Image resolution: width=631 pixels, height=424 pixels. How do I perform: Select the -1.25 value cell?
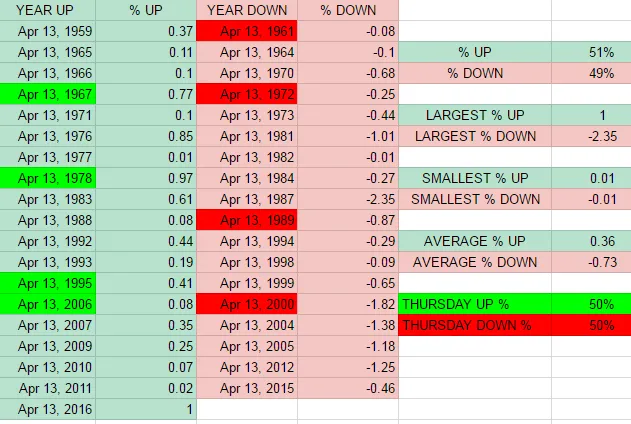point(348,367)
